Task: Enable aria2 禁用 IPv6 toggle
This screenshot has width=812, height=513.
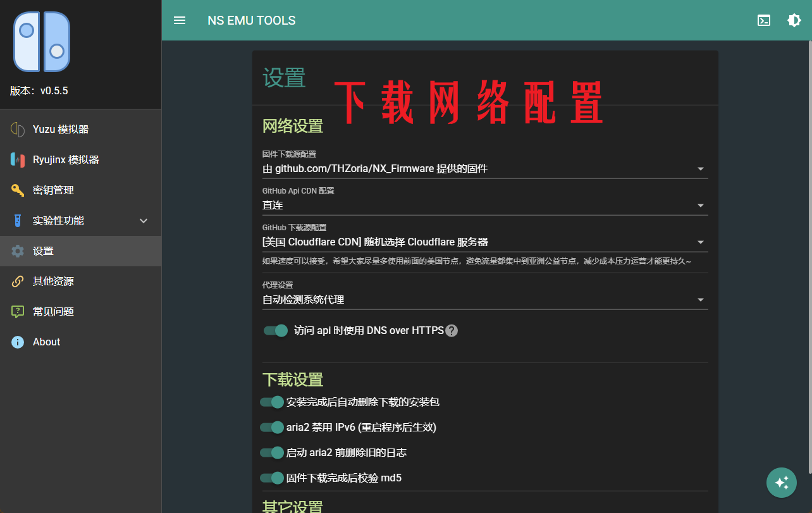Action: point(271,427)
